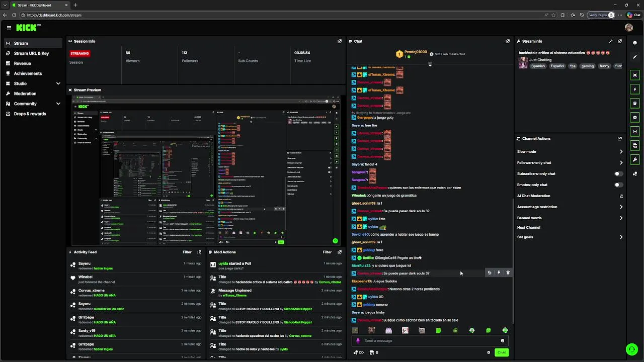This screenshot has width=644, height=362.
Task: Pop out the Session Info panel
Action: (339, 41)
